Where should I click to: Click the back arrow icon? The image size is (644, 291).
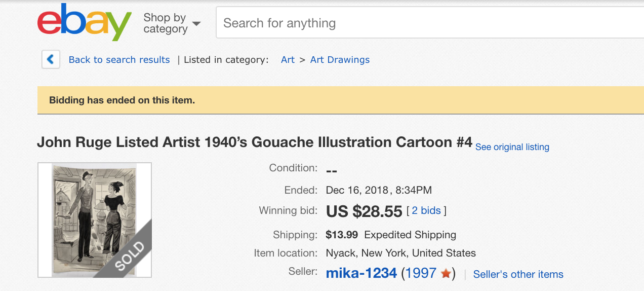coord(51,59)
